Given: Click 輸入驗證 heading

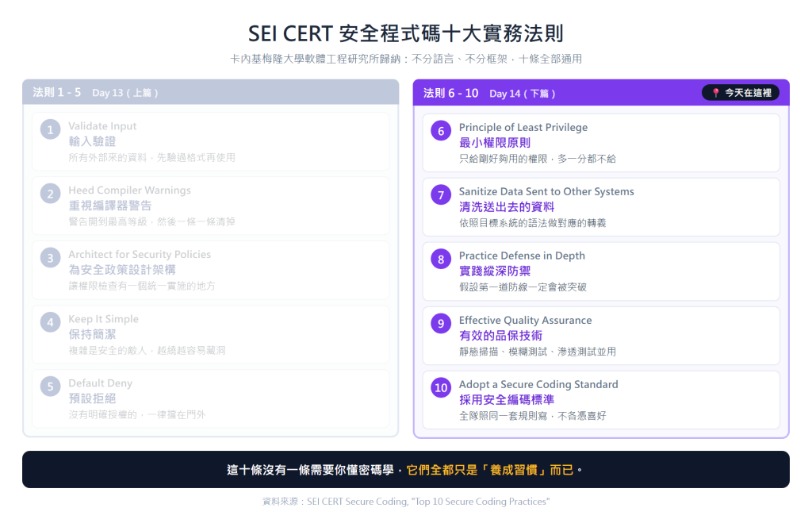Looking at the screenshot, I should click(x=92, y=141).
